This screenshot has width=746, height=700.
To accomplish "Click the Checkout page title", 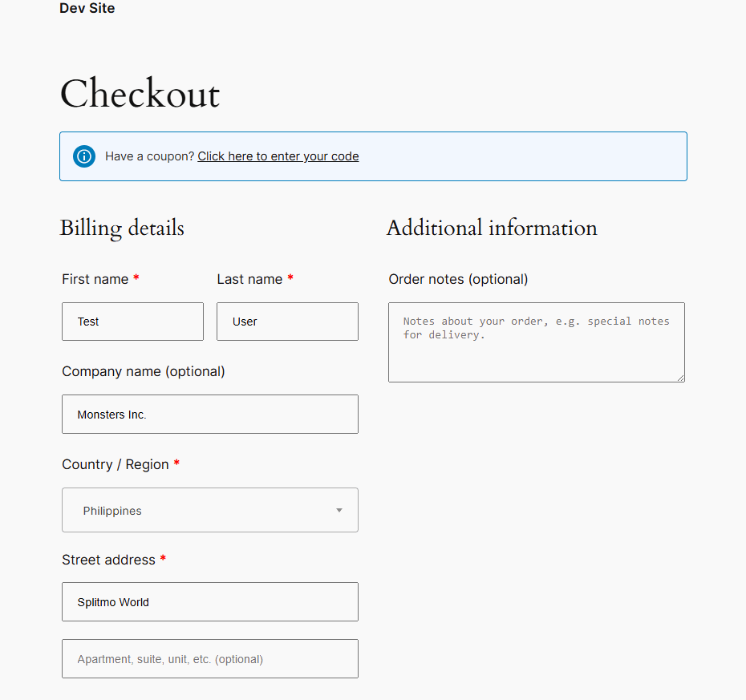I will pyautogui.click(x=139, y=94).
